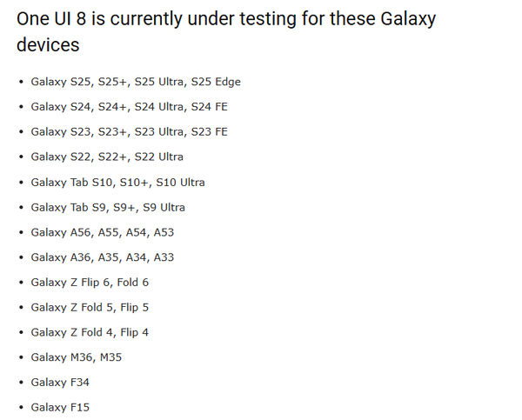Click the 'S22 Ultra' text

pos(159,157)
